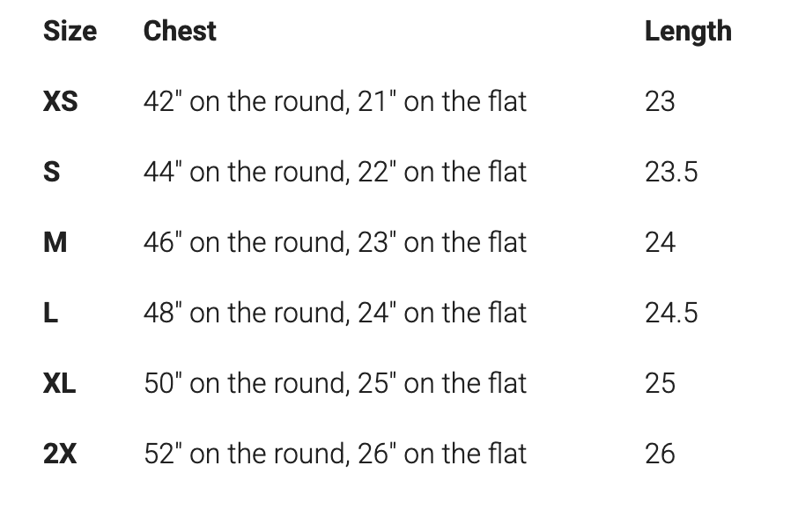Click the XL length value 25

660,383
